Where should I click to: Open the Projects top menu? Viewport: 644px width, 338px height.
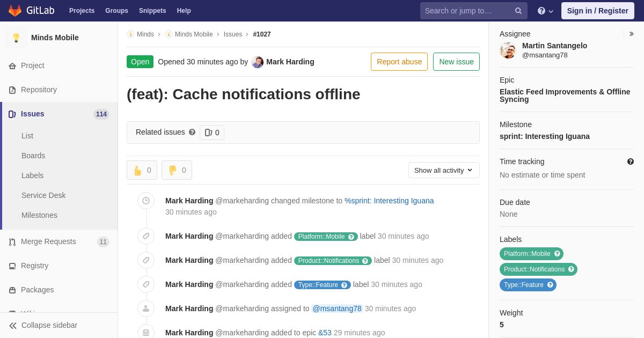click(82, 11)
